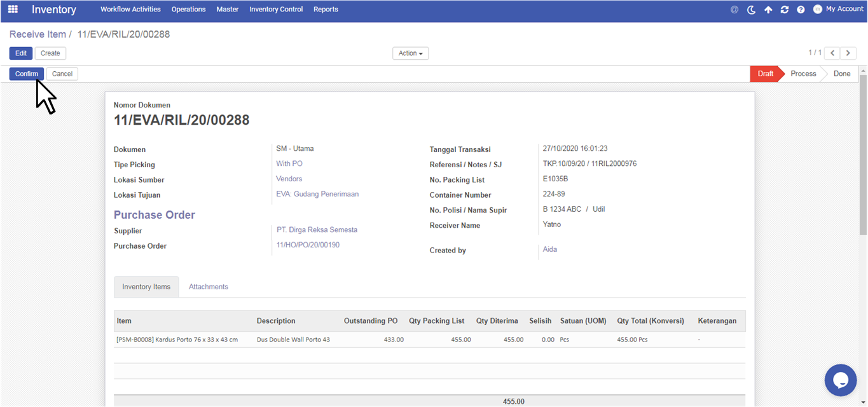
Task: Click the upward arrow icon in top bar
Action: (x=768, y=10)
